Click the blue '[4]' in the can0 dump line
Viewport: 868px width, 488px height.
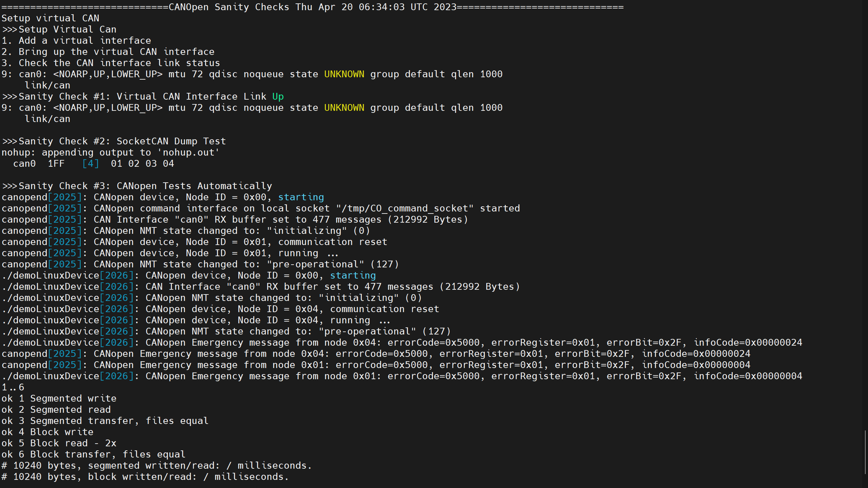coord(91,164)
